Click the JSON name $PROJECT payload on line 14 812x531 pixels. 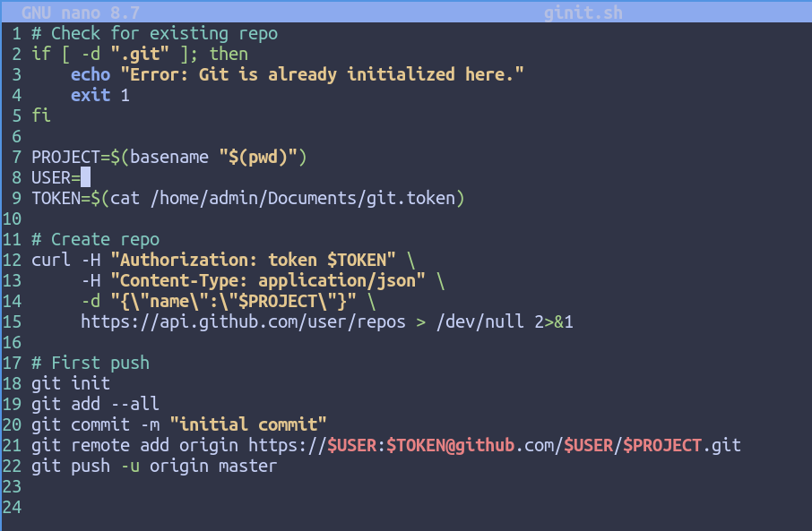(x=234, y=301)
